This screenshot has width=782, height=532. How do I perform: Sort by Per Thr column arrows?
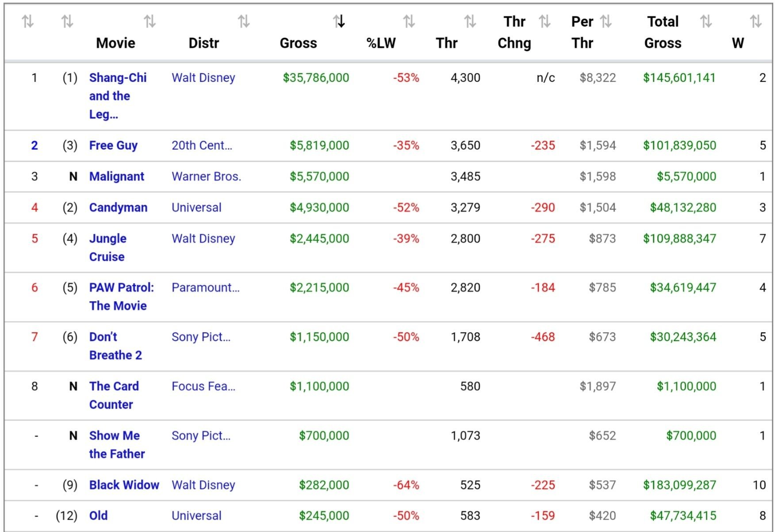pos(606,21)
